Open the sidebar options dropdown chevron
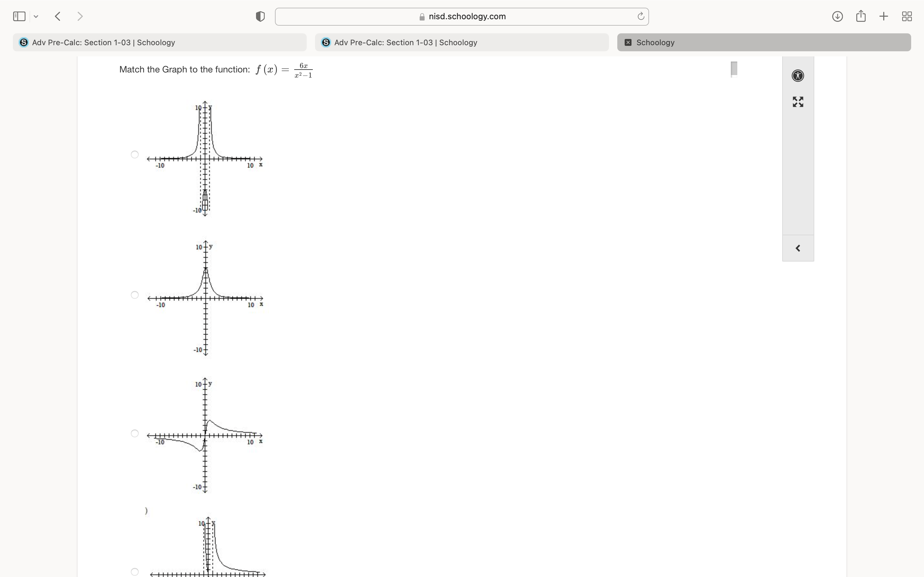The image size is (924, 577). coord(36,16)
